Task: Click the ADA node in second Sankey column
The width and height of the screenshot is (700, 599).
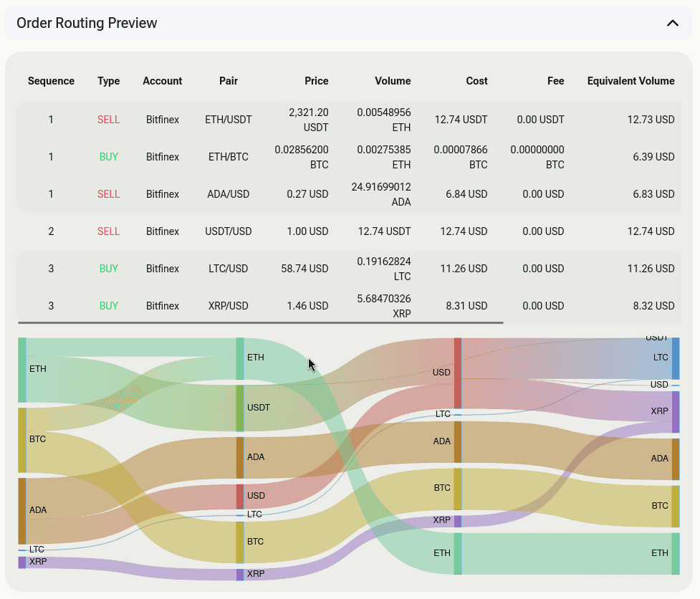Action: 240,458
